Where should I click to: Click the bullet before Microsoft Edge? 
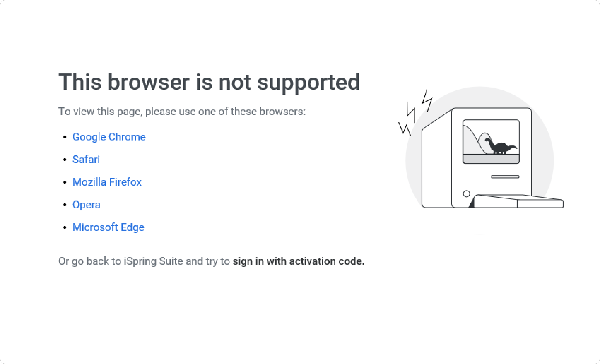coord(65,228)
